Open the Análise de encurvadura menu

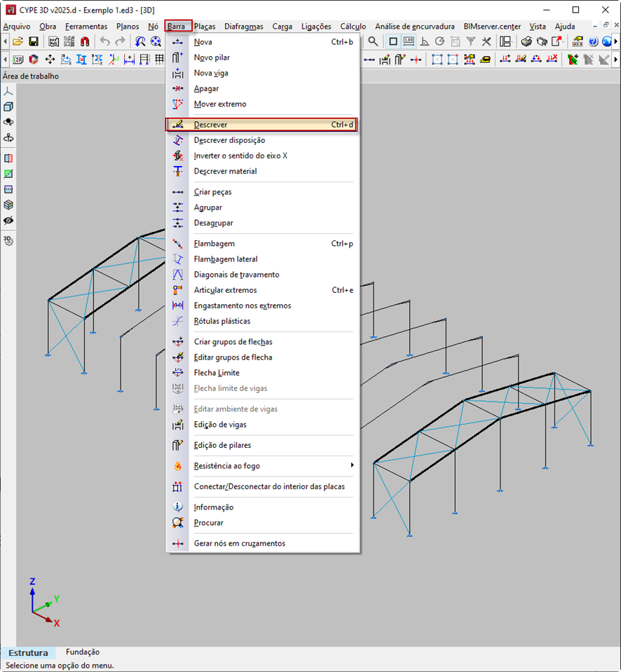click(x=415, y=26)
